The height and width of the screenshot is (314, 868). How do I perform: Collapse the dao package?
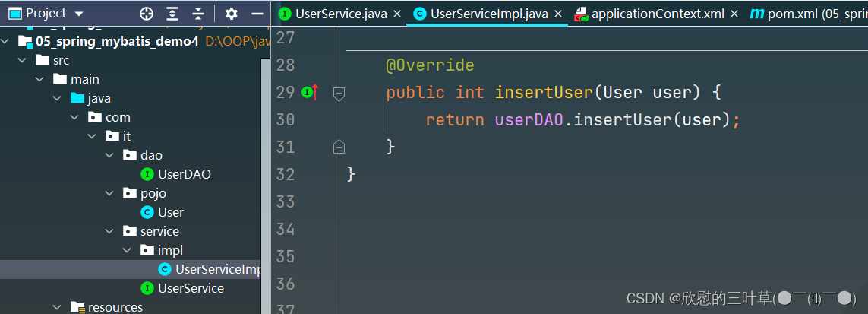tap(109, 156)
